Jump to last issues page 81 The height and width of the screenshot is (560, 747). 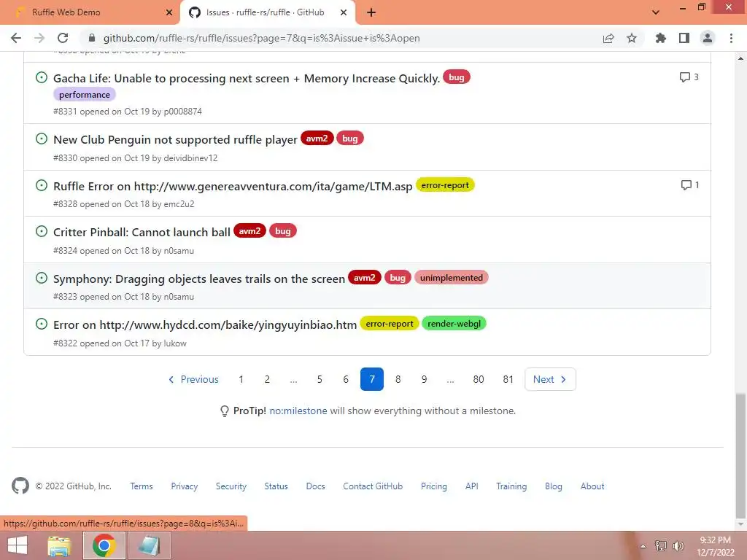508,379
